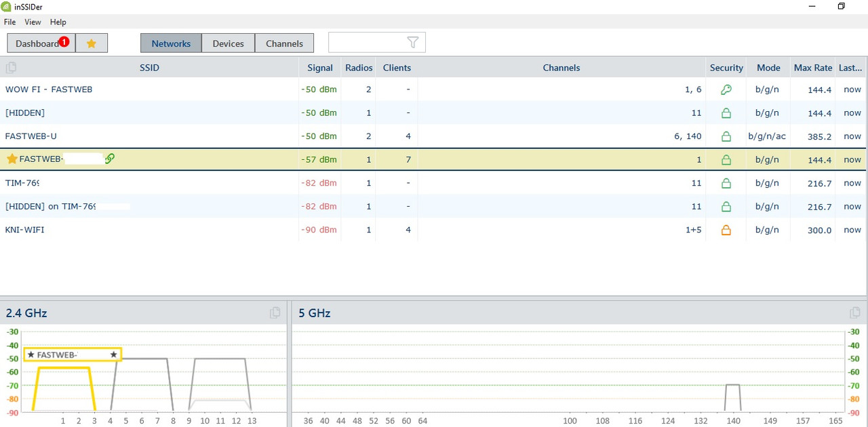Switch to the Devices tab

click(228, 43)
